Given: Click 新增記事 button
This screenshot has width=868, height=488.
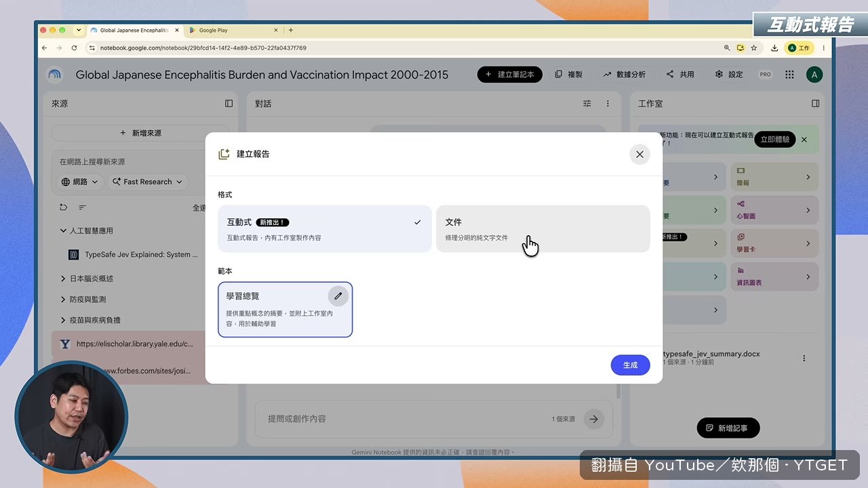Looking at the screenshot, I should click(728, 428).
